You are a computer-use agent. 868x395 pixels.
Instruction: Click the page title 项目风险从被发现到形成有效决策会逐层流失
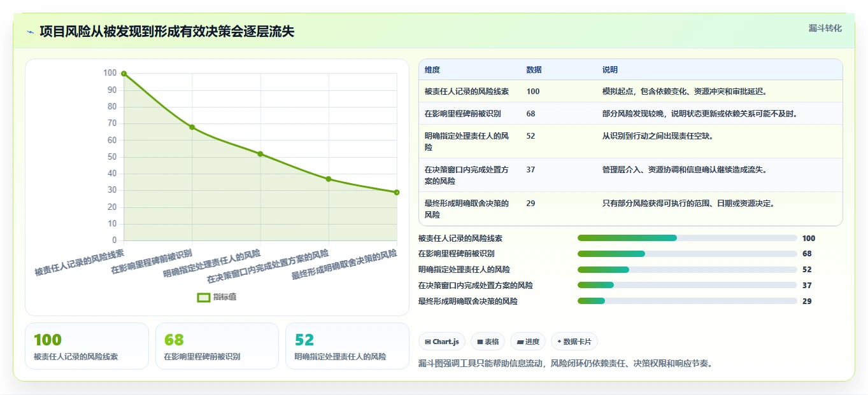[167, 32]
